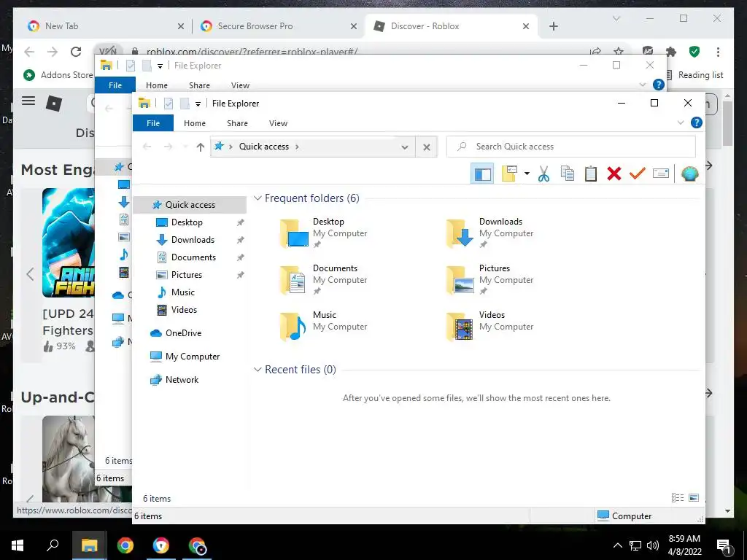Image resolution: width=747 pixels, height=560 pixels.
Task: Click the Cut scissors icon
Action: click(x=543, y=174)
